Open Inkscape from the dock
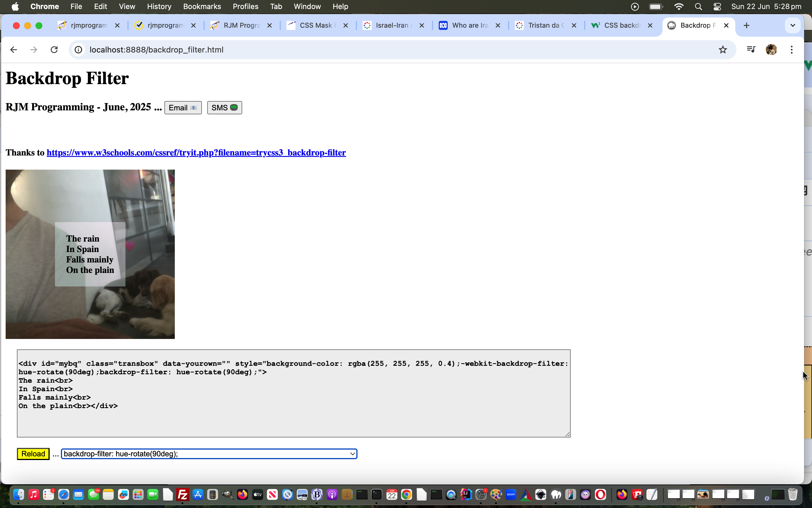This screenshot has height=508, width=812. click(x=540, y=494)
